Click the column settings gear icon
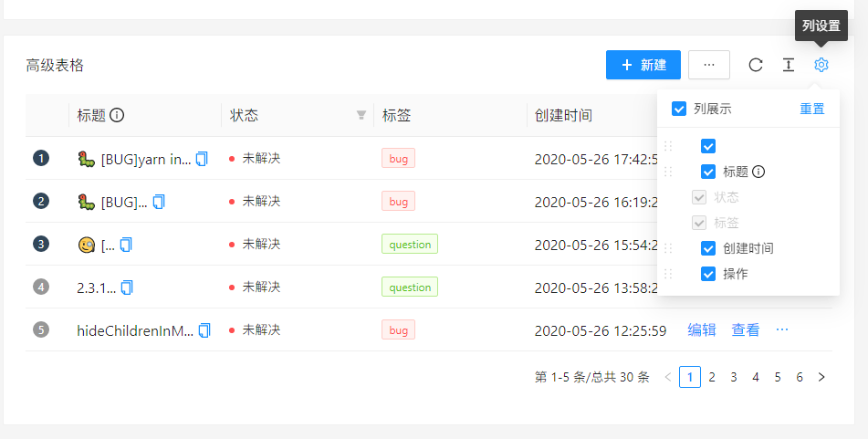 pos(821,65)
